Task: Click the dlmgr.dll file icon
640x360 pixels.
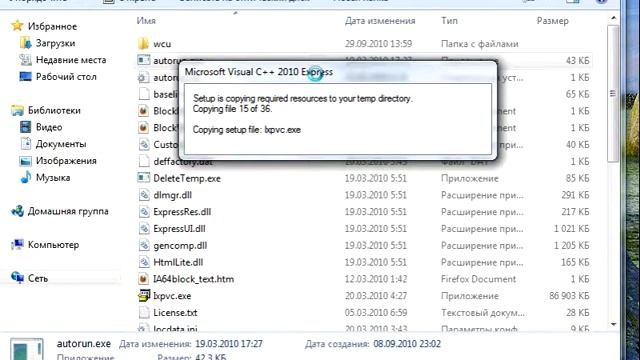Action: tap(144, 195)
